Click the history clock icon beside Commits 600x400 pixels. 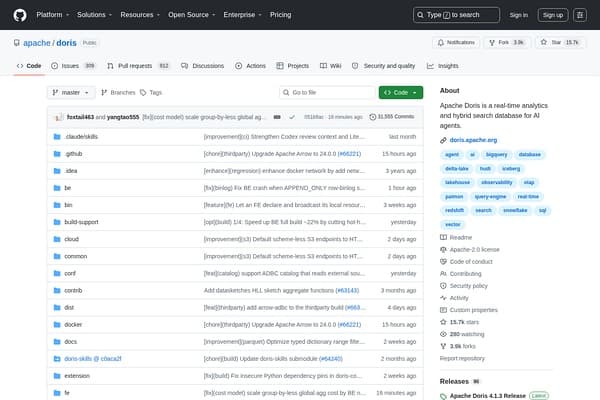tap(373, 117)
